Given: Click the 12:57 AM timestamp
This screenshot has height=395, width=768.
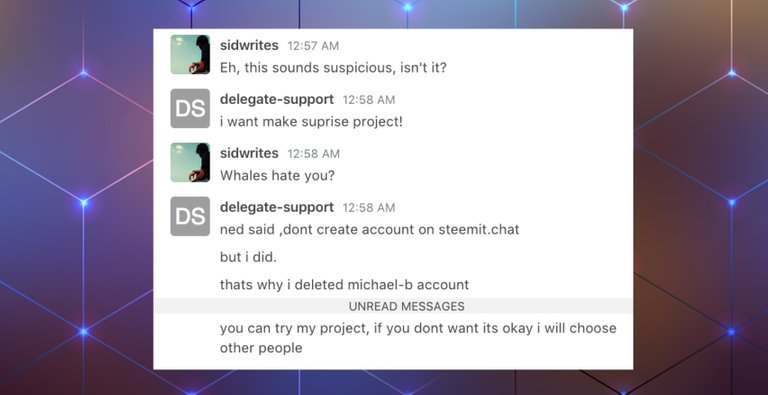Looking at the screenshot, I should tap(313, 46).
